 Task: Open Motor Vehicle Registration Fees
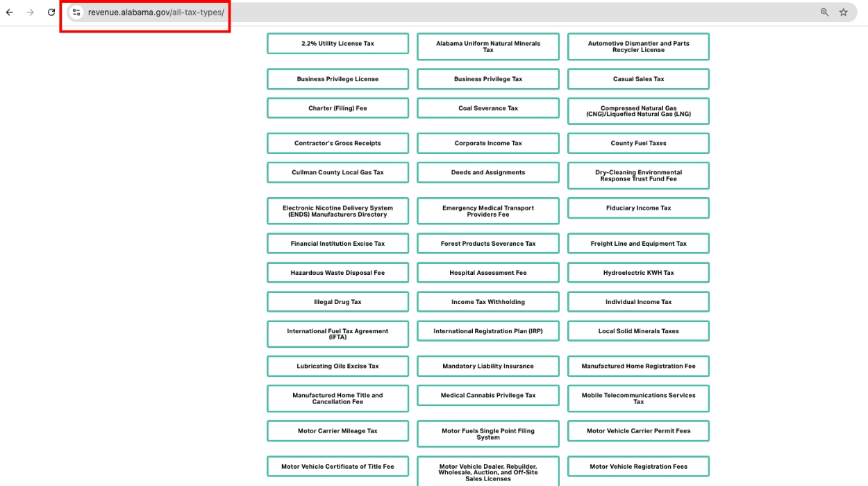pyautogui.click(x=638, y=467)
